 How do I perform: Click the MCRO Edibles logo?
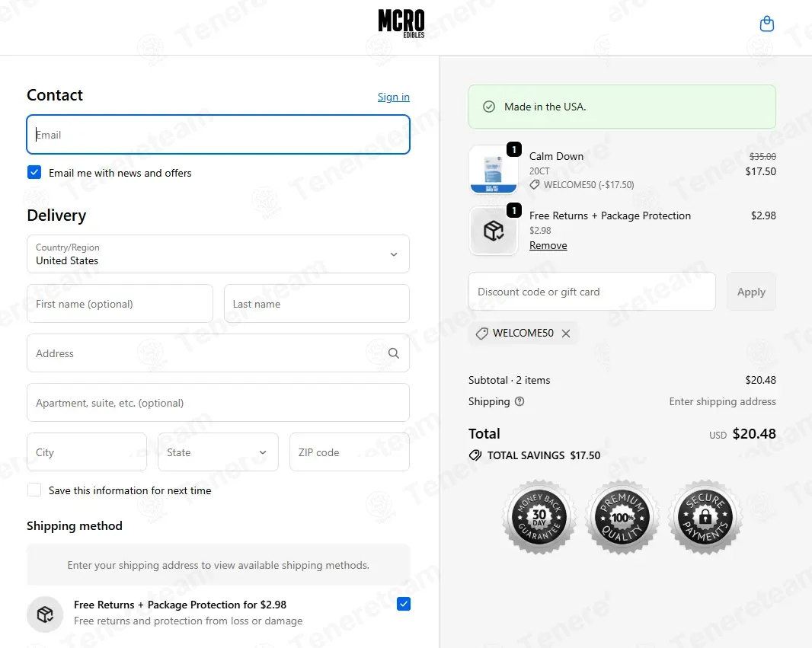pos(401,24)
